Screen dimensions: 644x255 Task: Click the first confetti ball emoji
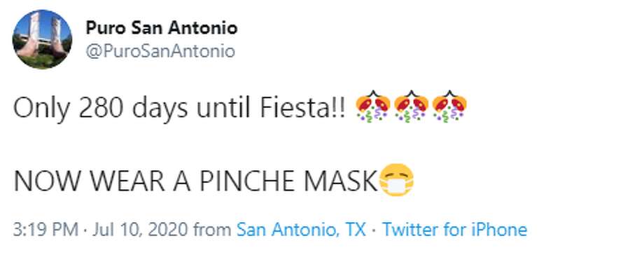click(372, 106)
